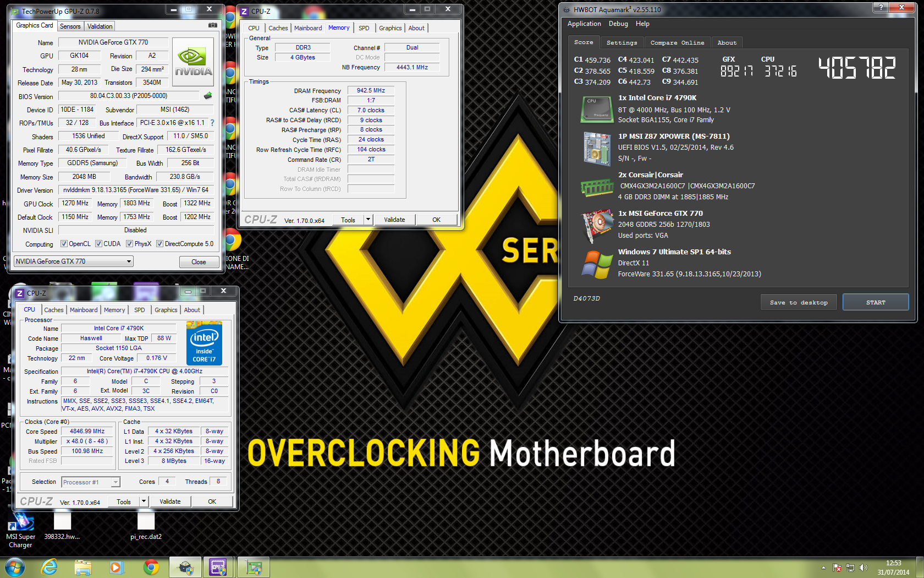Click the Aquamark help question mark title button
This screenshot has height=578, width=924.
click(x=881, y=7)
